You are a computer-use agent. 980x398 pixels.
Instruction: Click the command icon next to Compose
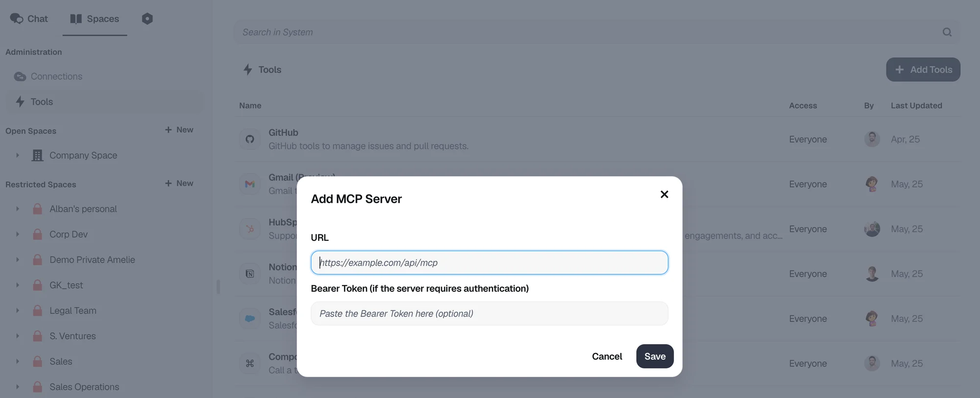pos(250,363)
